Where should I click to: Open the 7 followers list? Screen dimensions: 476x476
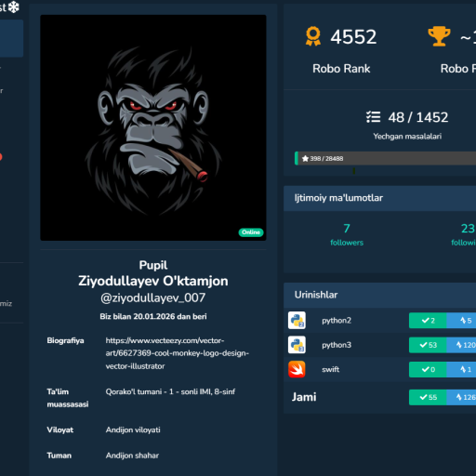347,234
